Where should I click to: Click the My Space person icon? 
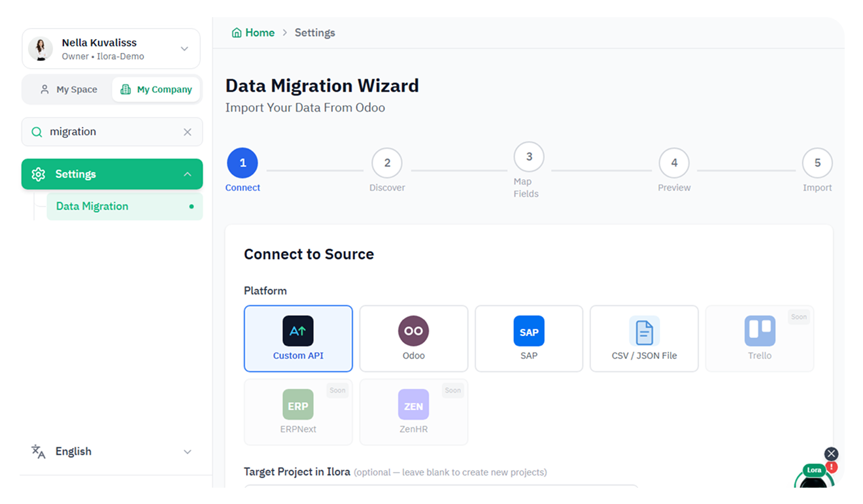(x=44, y=90)
